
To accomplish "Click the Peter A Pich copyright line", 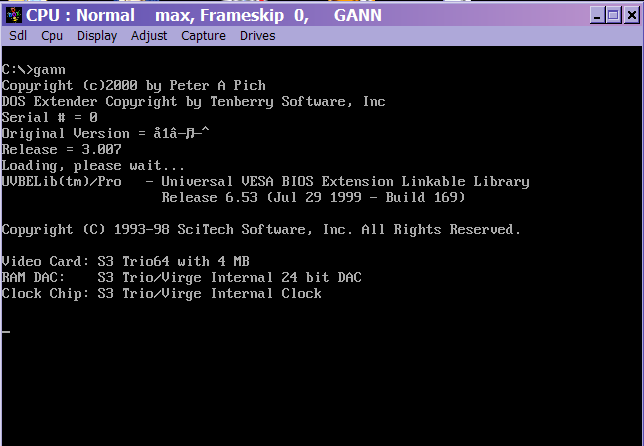I will tap(133, 86).
